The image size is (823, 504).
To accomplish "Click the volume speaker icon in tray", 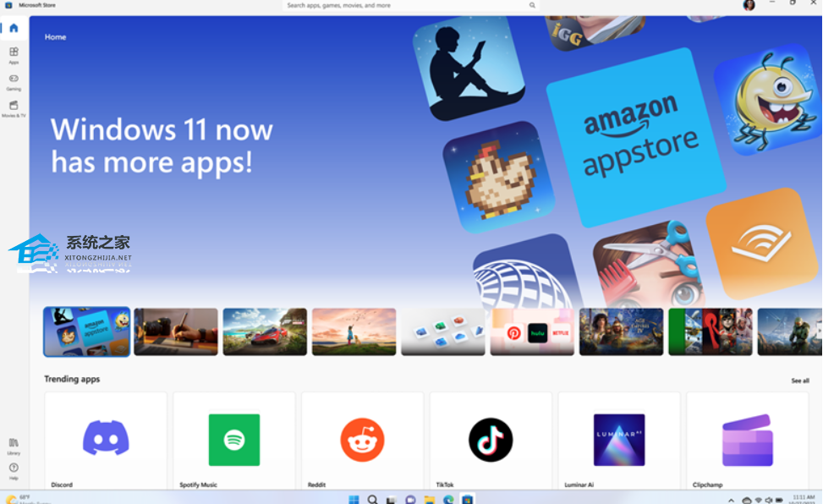I will tap(768, 501).
